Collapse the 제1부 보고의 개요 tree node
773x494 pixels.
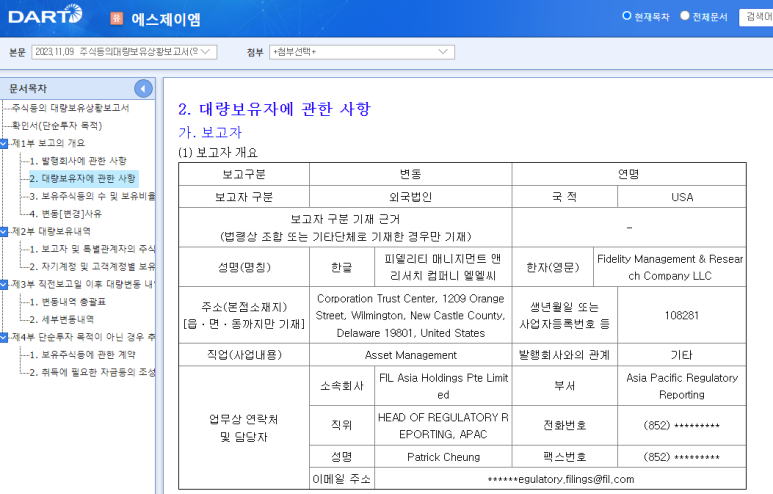tap(4, 143)
